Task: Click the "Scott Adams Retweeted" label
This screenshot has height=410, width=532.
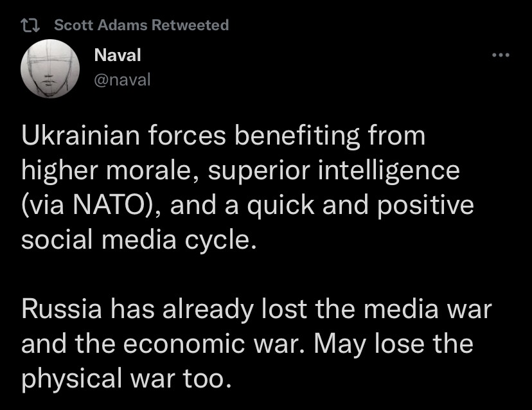Action: (141, 25)
